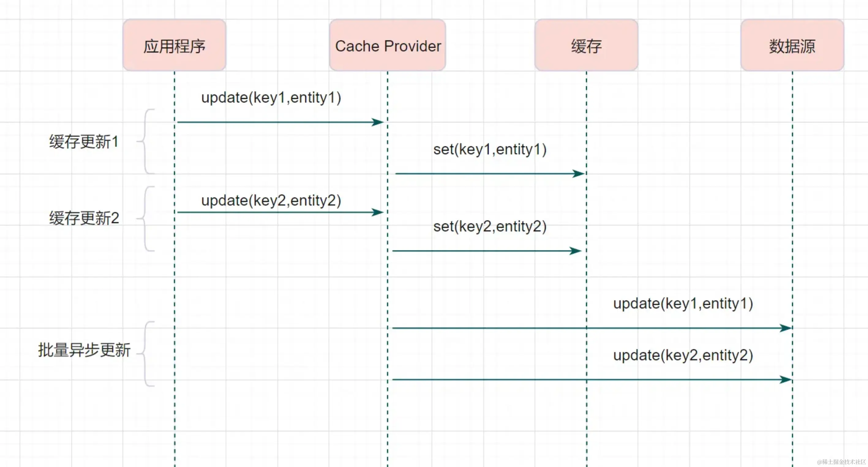Click arrowhead of set(key1,entity1) arrow

pos(579,174)
